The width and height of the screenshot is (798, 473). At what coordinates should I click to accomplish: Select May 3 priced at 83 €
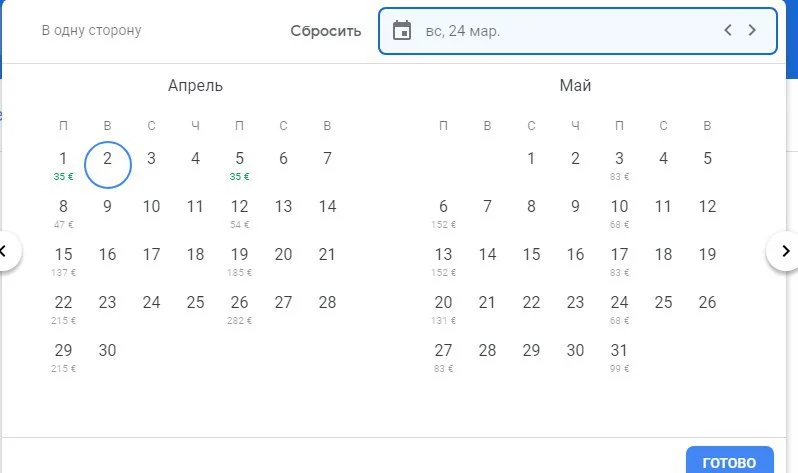coord(619,163)
